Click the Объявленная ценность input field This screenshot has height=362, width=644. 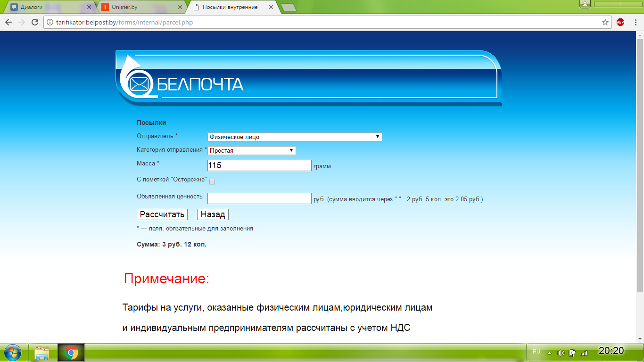(259, 198)
